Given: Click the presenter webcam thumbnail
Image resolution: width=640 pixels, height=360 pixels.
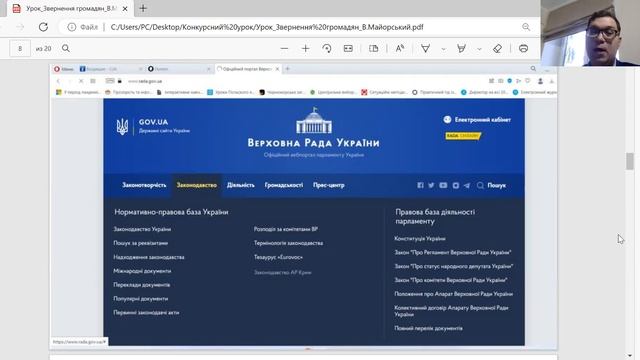Looking at the screenshot, I should coord(590,33).
